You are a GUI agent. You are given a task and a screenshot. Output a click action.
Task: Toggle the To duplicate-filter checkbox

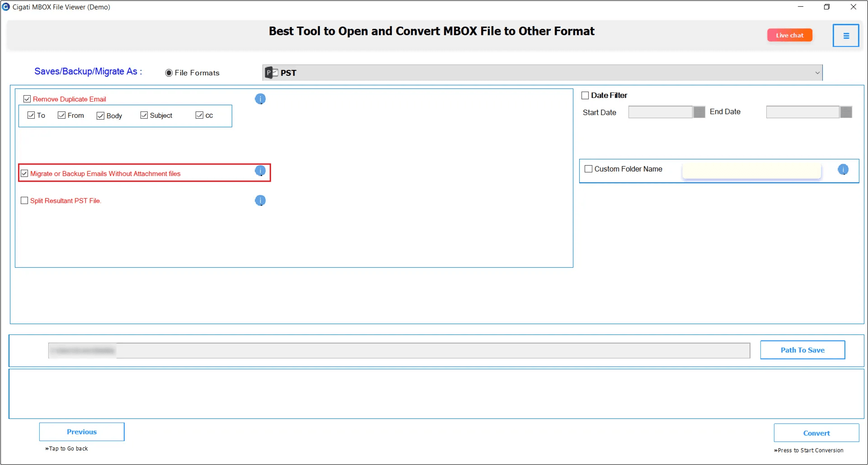(31, 115)
